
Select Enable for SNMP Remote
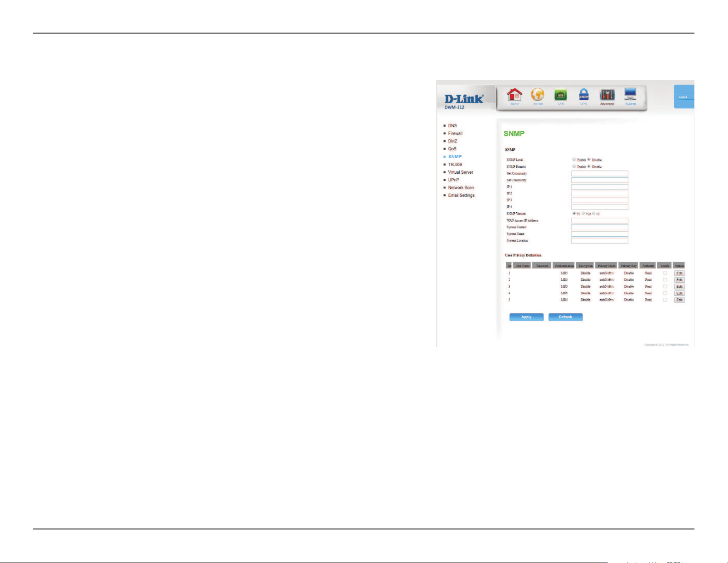pos(574,166)
